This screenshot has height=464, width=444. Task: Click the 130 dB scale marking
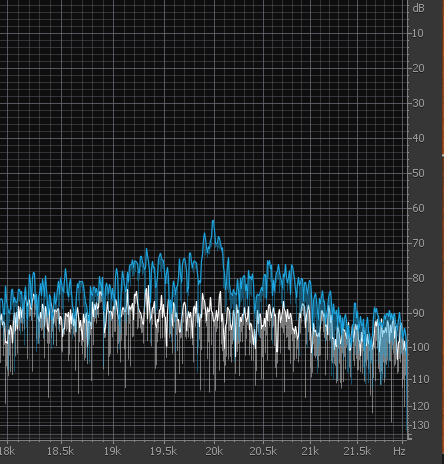pos(421,425)
